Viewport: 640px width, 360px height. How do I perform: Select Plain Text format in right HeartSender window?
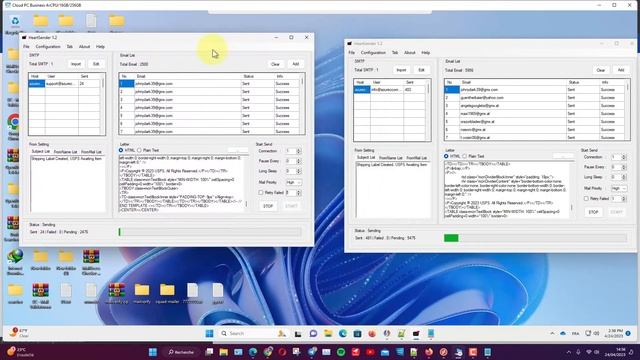pyautogui.click(x=464, y=156)
